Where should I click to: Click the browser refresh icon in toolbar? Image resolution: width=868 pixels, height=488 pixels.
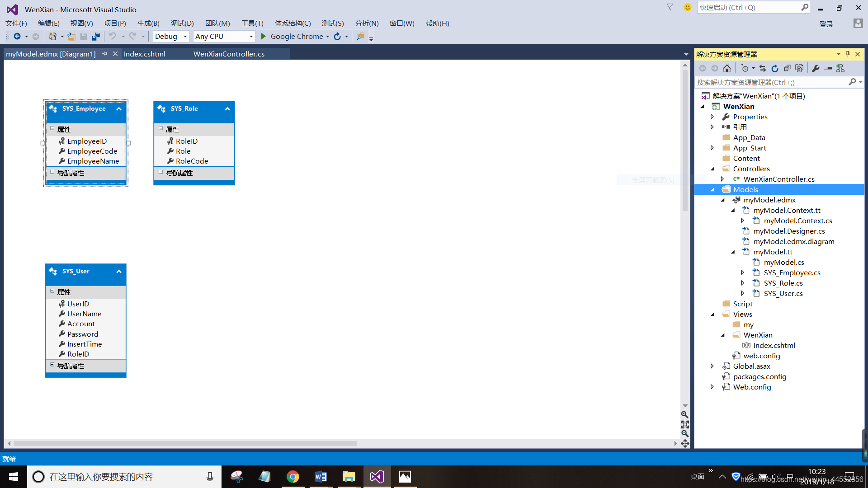pos(337,37)
